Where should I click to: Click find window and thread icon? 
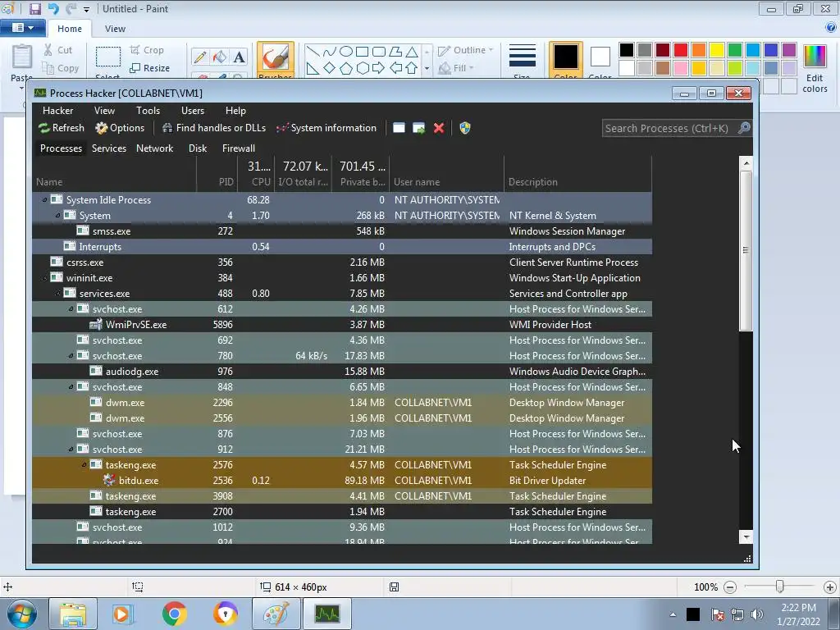click(419, 128)
